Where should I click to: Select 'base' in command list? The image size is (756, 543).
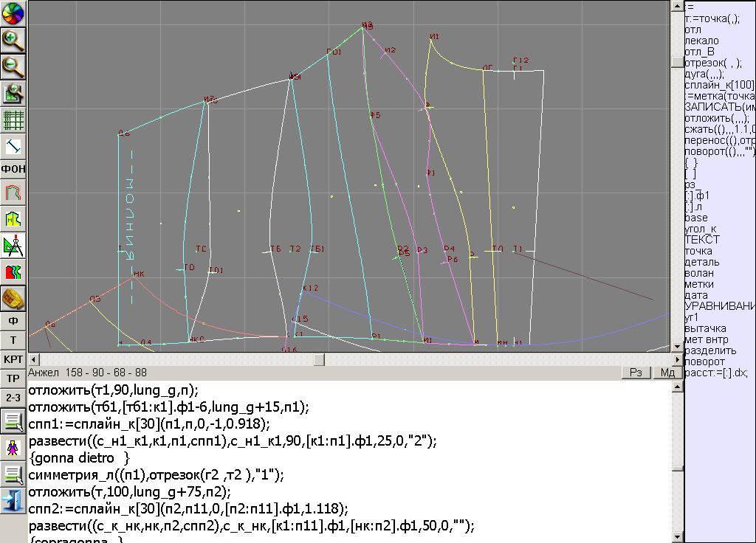click(696, 218)
